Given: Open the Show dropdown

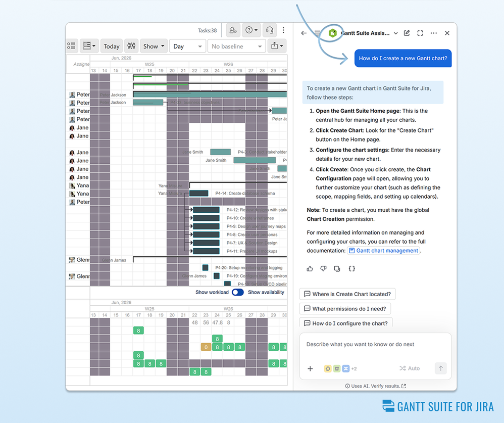Looking at the screenshot, I should [154, 46].
